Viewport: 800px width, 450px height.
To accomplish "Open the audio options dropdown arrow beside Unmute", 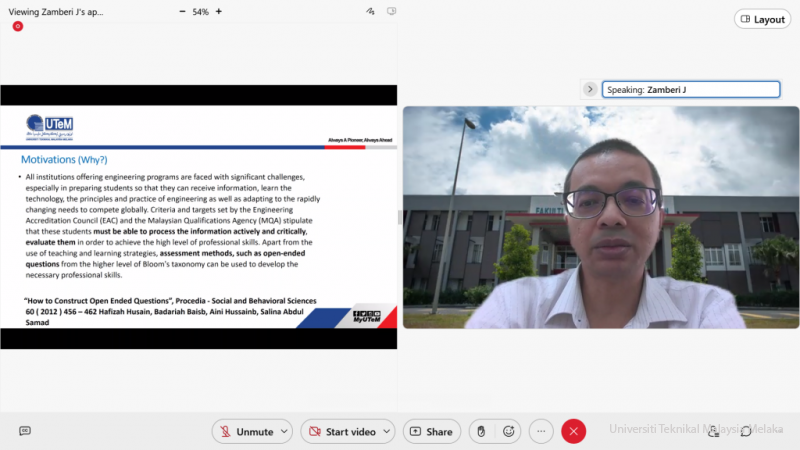I will [285, 431].
